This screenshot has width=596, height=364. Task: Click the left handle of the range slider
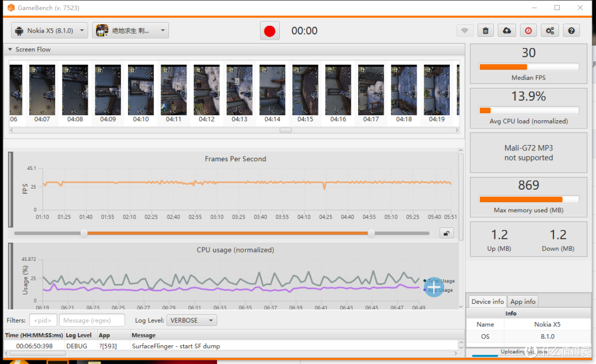[84, 233]
